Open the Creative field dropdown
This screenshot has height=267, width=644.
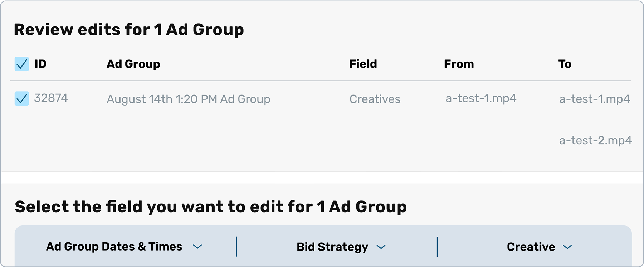[531, 247]
